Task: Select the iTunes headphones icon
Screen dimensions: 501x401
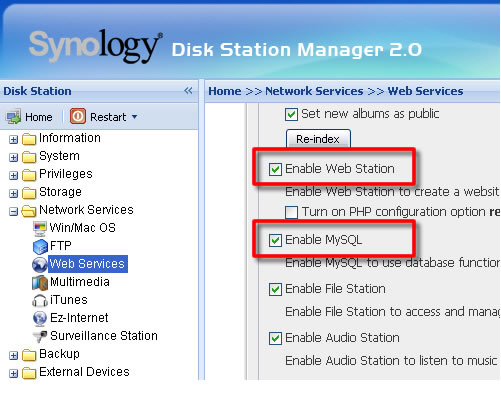Action: [x=40, y=300]
